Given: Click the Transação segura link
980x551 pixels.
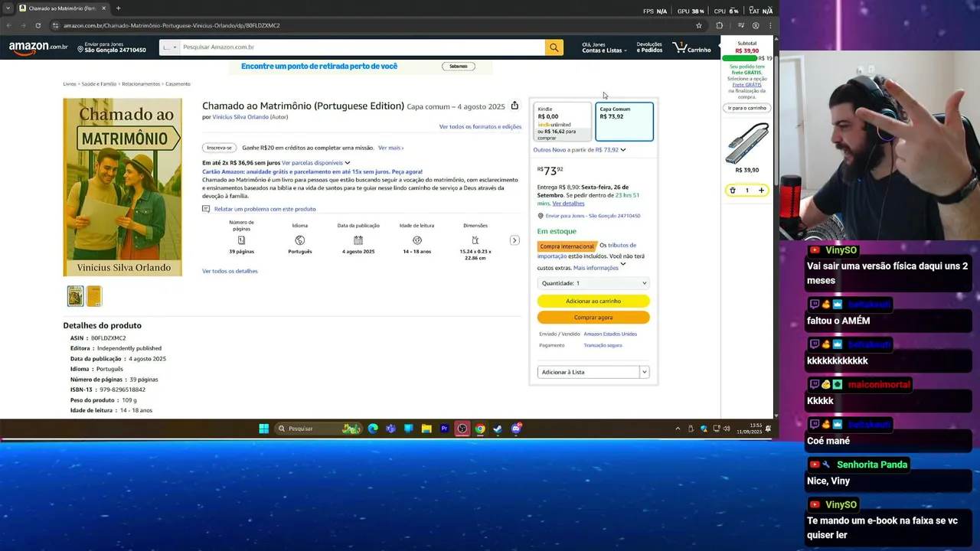Looking at the screenshot, I should pyautogui.click(x=603, y=345).
